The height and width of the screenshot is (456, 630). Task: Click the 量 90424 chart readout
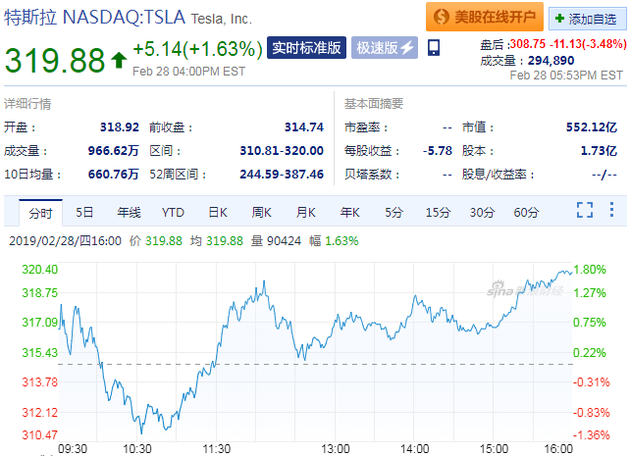tap(276, 241)
